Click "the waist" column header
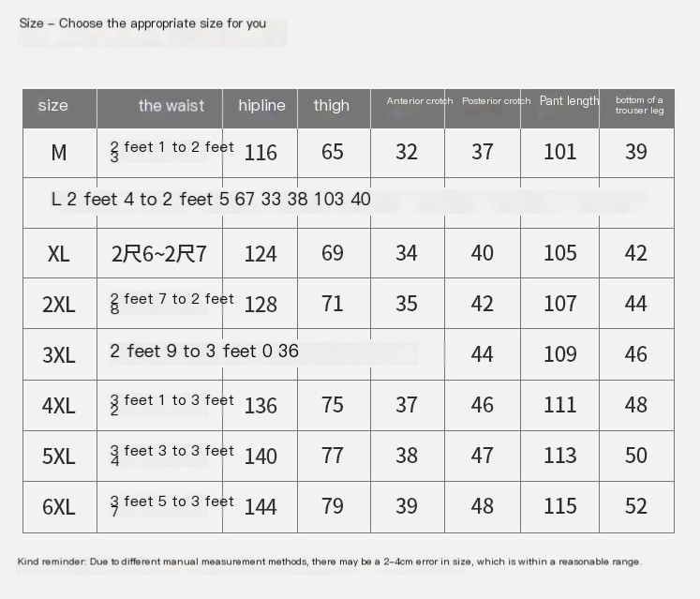This screenshot has width=700, height=599. tap(171, 106)
